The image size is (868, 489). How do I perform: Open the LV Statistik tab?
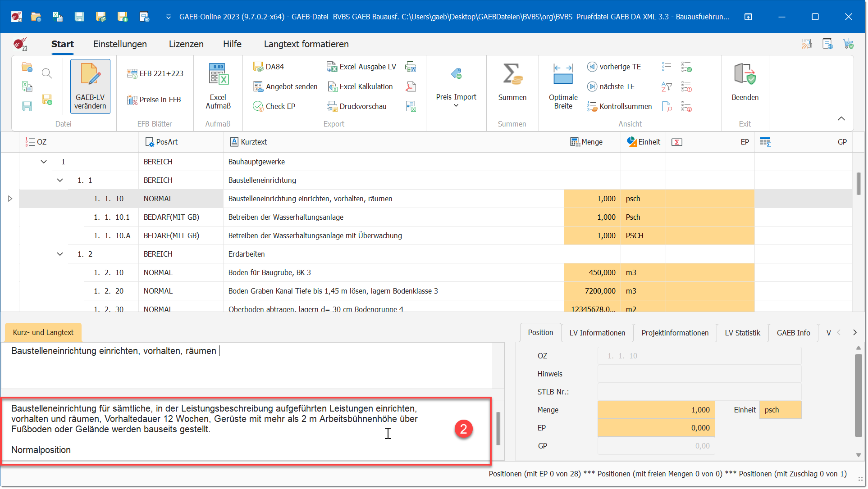coord(742,333)
